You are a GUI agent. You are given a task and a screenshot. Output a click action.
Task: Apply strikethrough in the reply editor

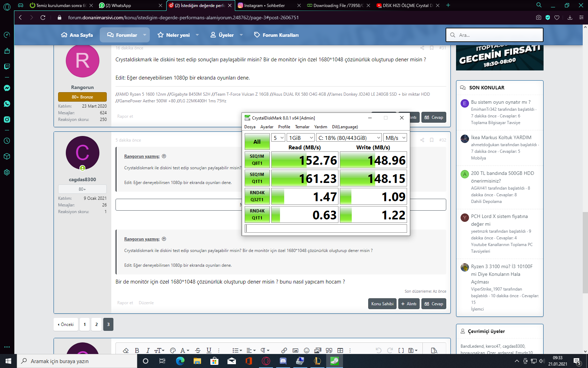(x=198, y=350)
